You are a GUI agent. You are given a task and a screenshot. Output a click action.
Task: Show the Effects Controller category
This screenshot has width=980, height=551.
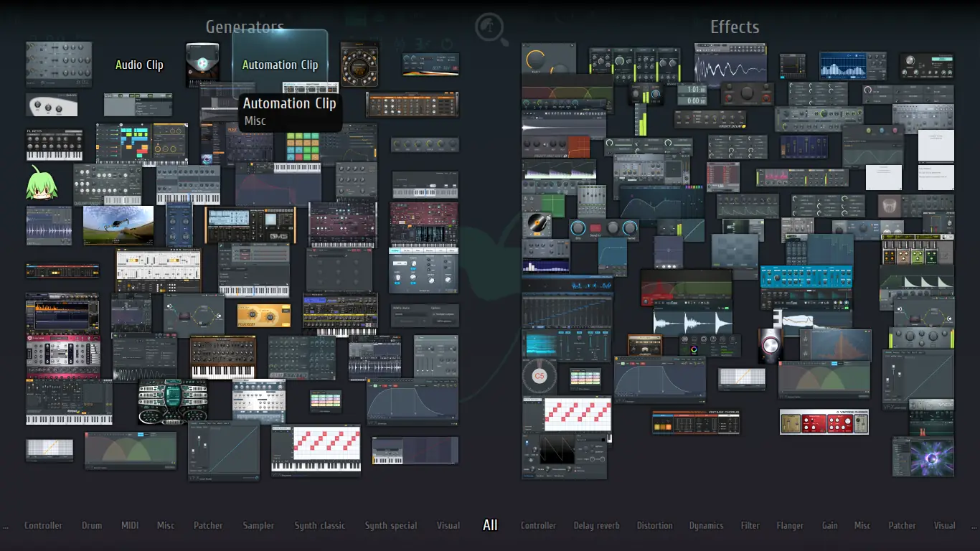point(539,525)
